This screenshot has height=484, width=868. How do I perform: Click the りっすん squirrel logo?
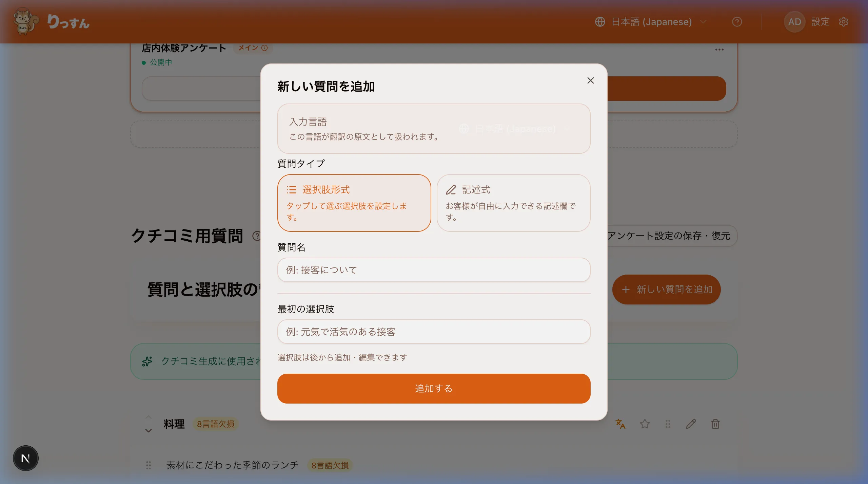[52, 22]
